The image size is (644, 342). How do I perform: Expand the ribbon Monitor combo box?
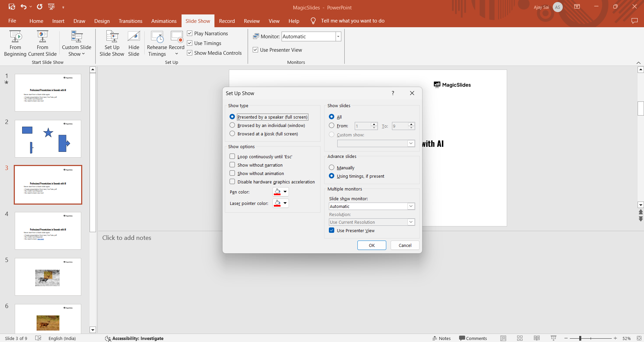click(338, 37)
